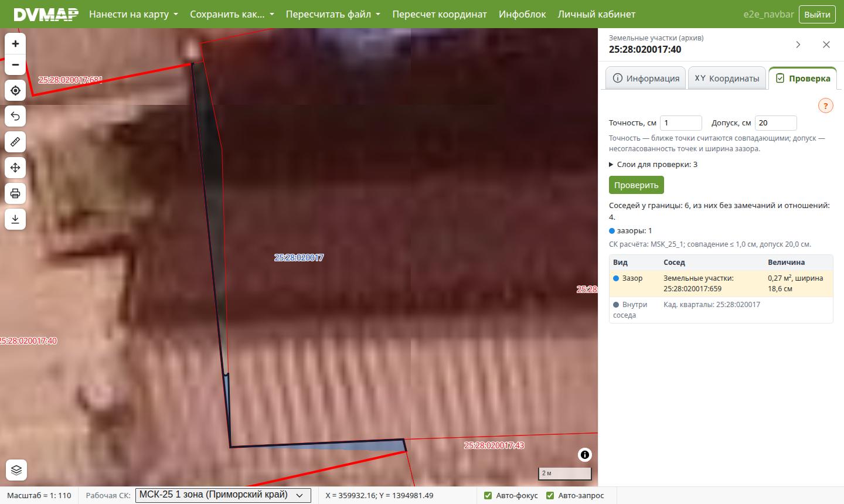Click the map label 25:28:020017:681
Image resolution: width=844 pixels, height=504 pixels.
point(70,80)
